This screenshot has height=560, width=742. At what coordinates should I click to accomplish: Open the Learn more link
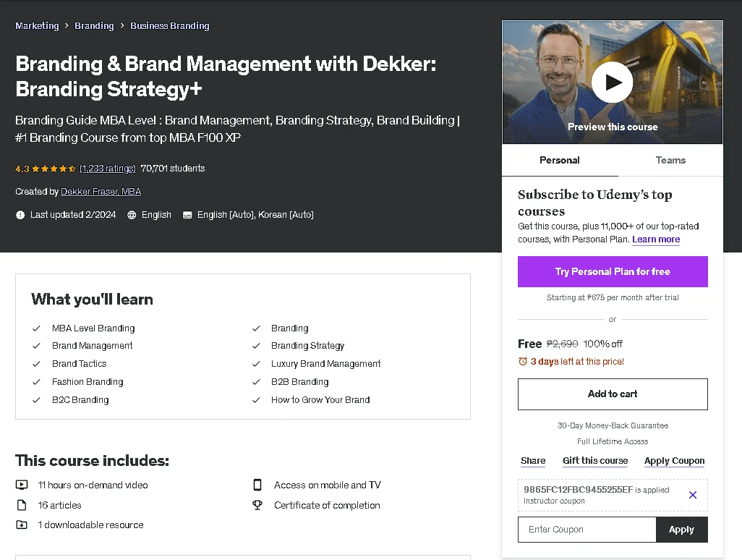tap(656, 239)
